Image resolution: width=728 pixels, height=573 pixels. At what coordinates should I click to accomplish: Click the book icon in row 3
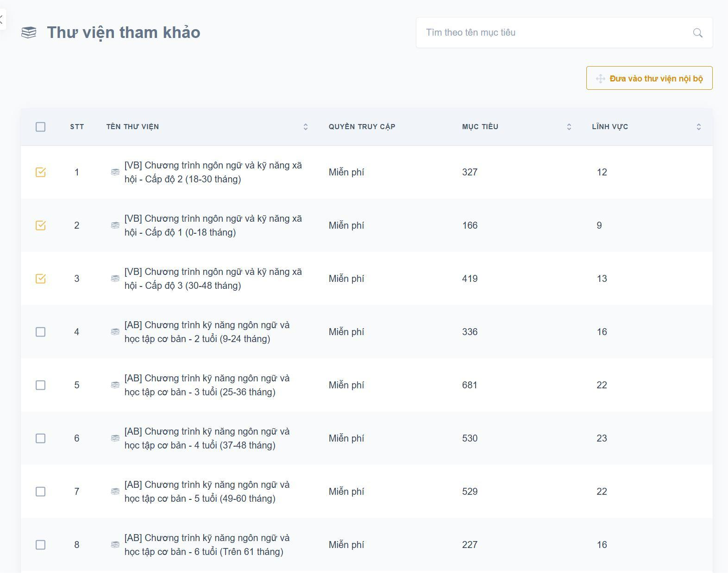tap(115, 279)
